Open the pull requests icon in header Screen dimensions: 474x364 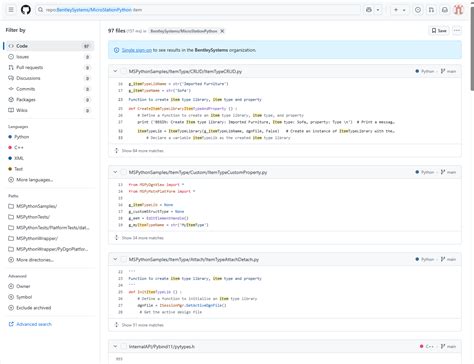(431, 10)
